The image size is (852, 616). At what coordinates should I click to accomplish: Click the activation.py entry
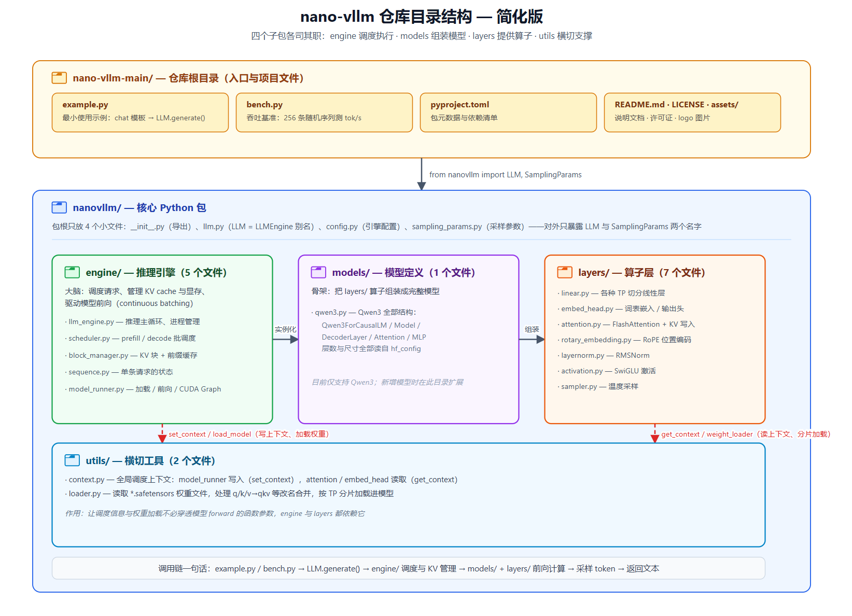pos(607,371)
